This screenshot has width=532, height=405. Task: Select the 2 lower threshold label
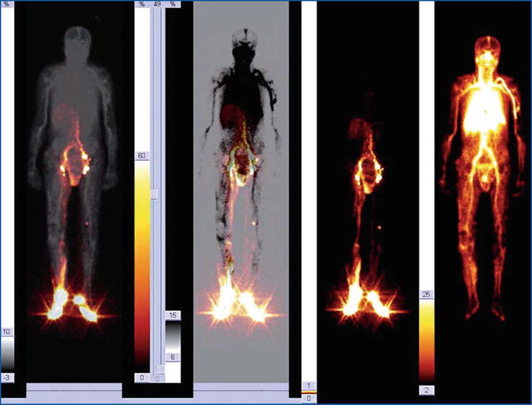pos(426,390)
